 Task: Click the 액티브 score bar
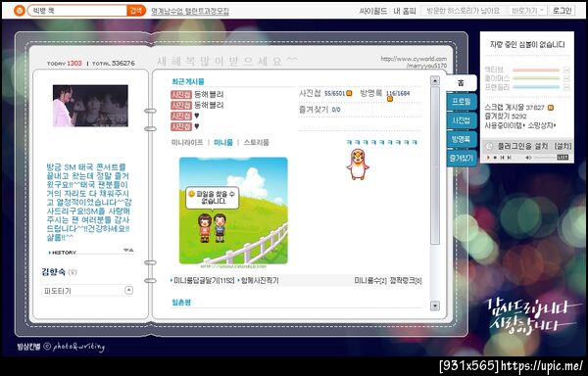(536, 70)
